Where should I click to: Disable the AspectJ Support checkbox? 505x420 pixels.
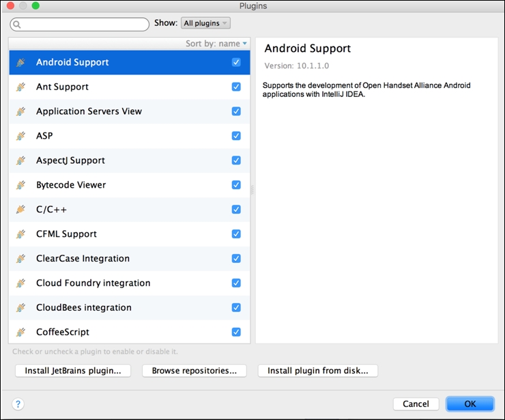[236, 160]
